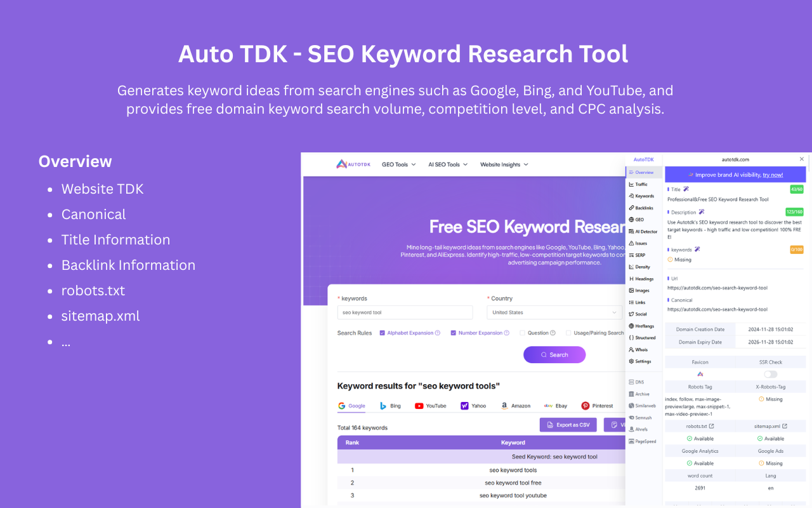Toggle the SSR Check switch
812x508 pixels.
click(769, 374)
